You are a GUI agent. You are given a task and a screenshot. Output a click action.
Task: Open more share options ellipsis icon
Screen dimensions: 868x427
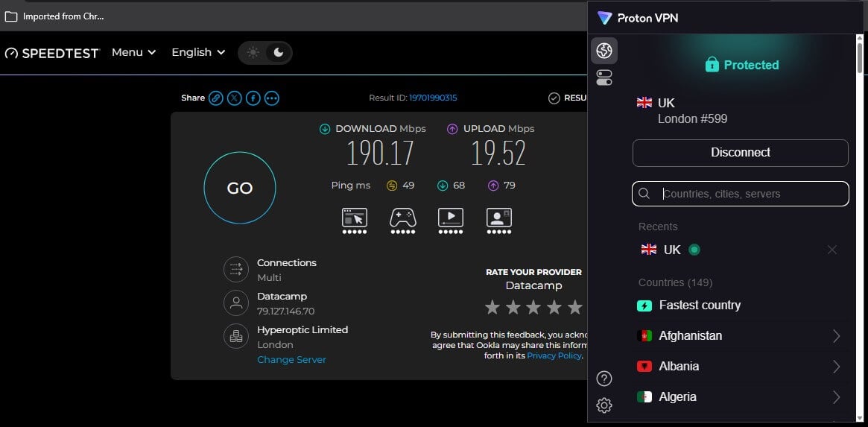pyautogui.click(x=272, y=98)
